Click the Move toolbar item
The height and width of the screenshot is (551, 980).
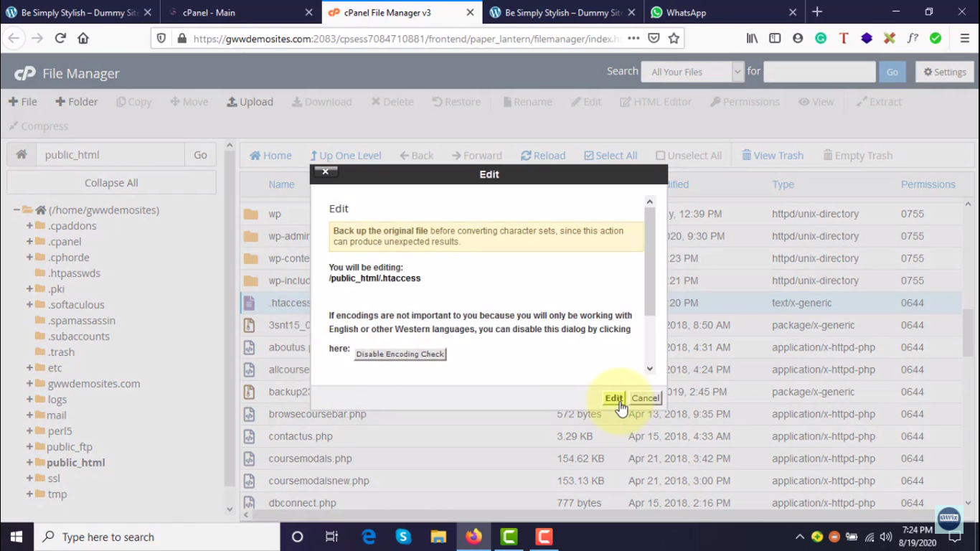click(x=189, y=102)
